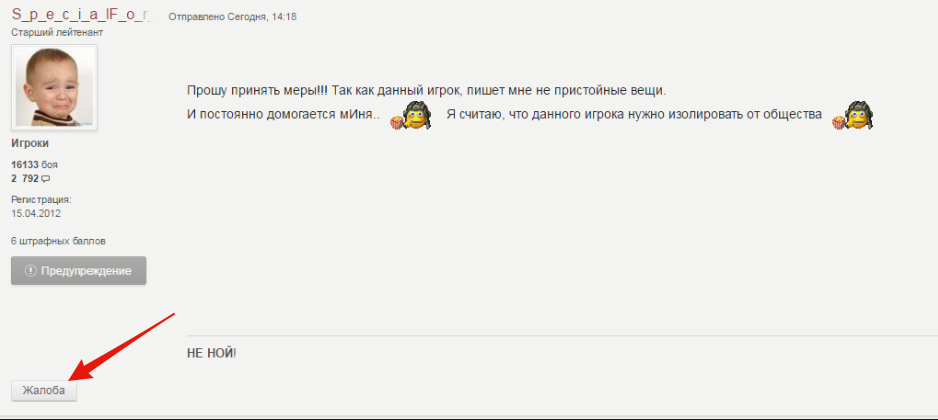Click the red arrow annotation
The image size is (938, 420).
121,346
